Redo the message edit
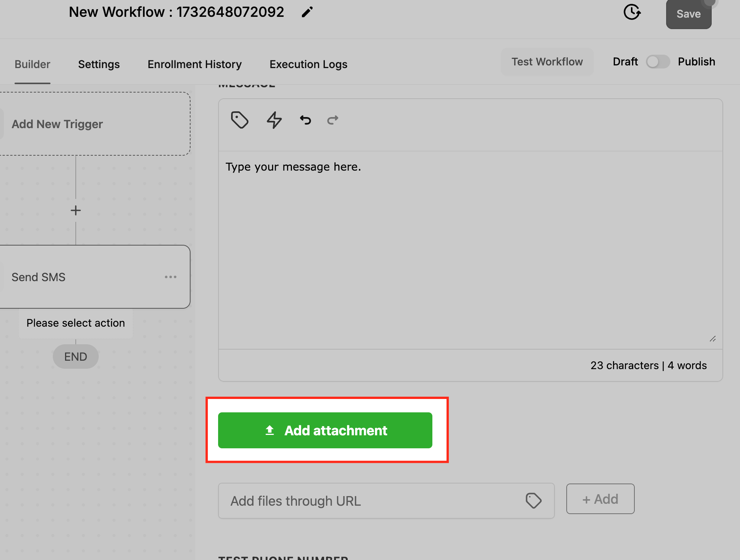This screenshot has height=560, width=740. tap(333, 120)
